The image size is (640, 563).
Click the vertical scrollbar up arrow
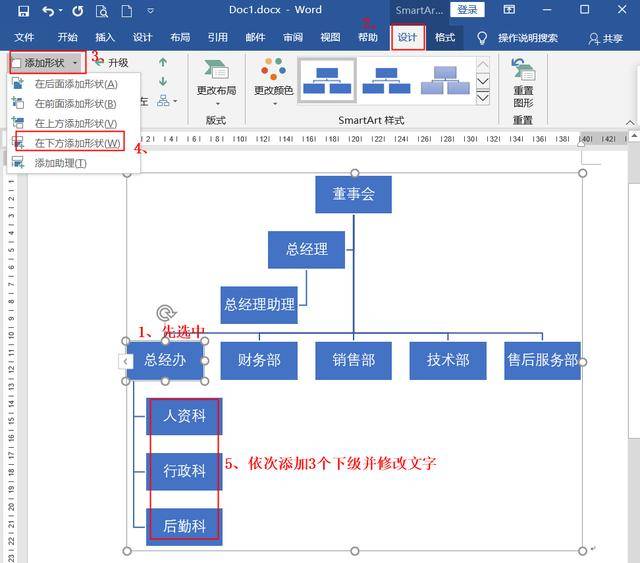pyautogui.click(x=634, y=136)
